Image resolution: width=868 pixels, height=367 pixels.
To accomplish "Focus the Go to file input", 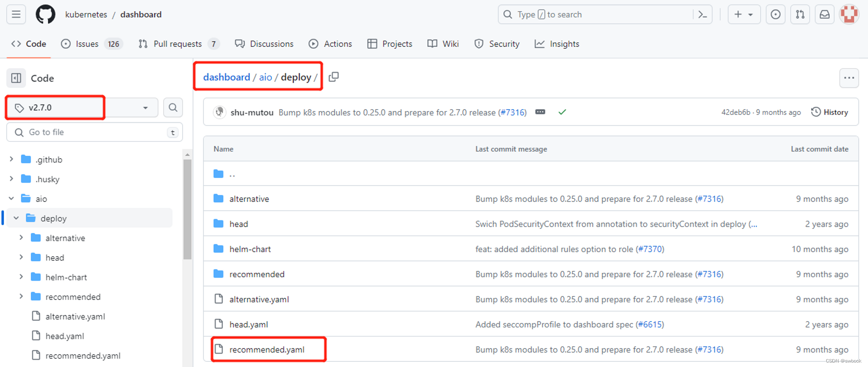I will pos(95,132).
